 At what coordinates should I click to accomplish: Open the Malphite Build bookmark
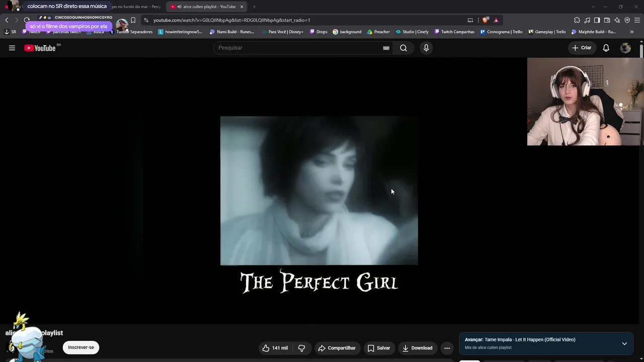click(x=594, y=32)
